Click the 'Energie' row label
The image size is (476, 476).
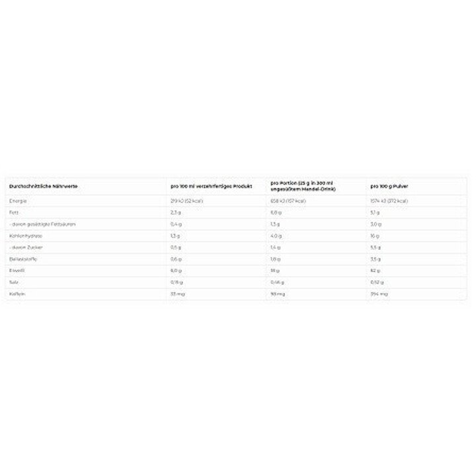pyautogui.click(x=18, y=200)
